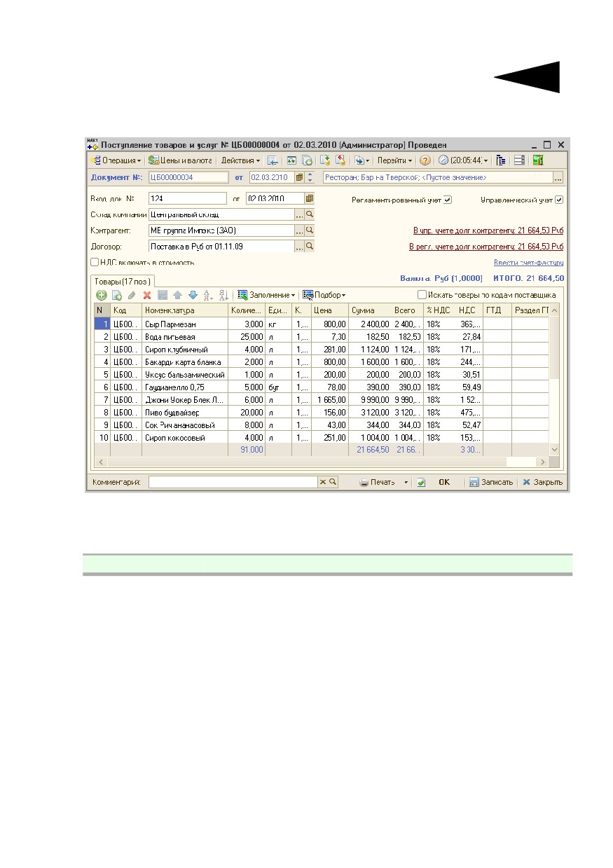Click the OK button
This screenshot has width=613, height=868.
pyautogui.click(x=444, y=482)
